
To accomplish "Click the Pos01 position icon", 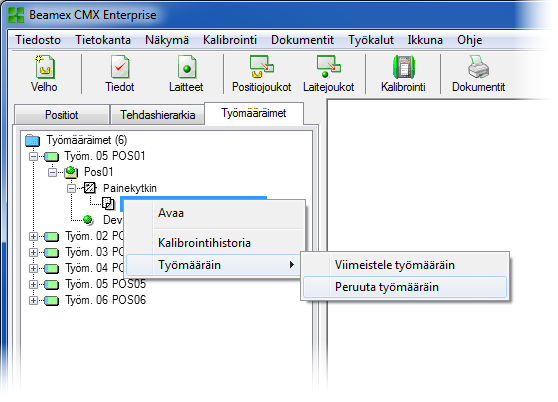I will click(71, 172).
